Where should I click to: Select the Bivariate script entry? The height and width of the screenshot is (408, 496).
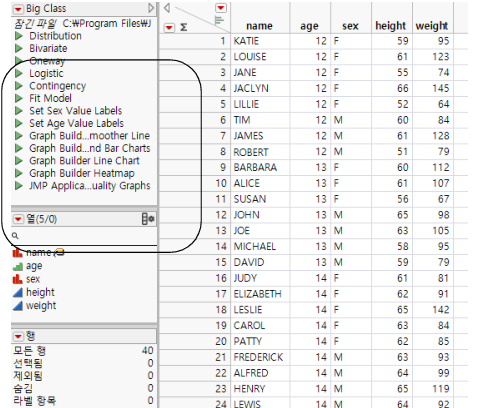coord(48,48)
